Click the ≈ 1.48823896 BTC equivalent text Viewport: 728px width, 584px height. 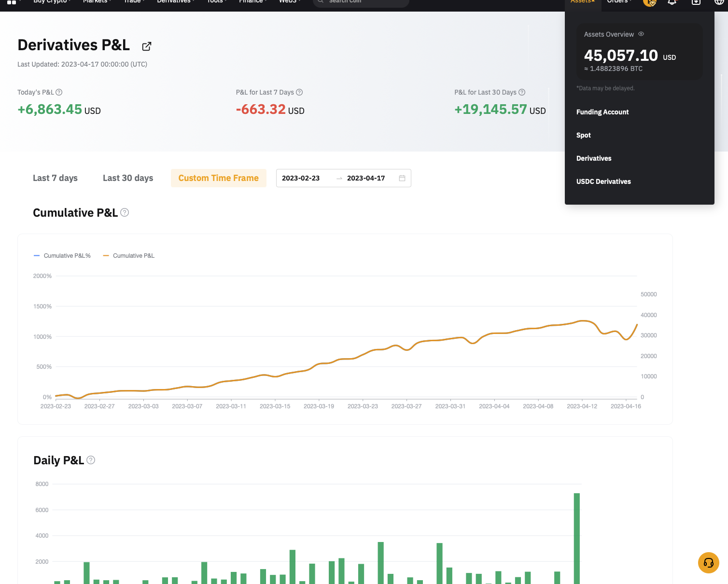(x=613, y=69)
